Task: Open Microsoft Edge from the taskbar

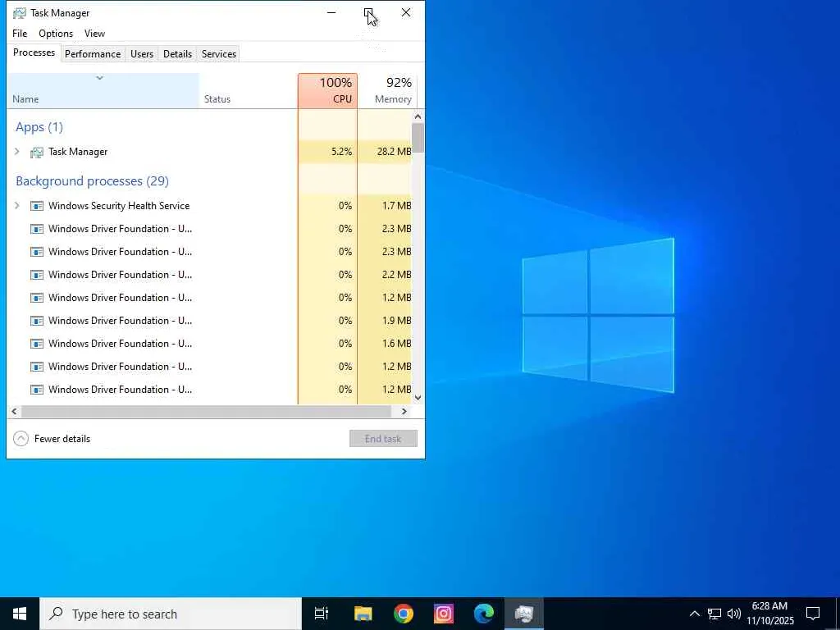Action: pyautogui.click(x=484, y=614)
